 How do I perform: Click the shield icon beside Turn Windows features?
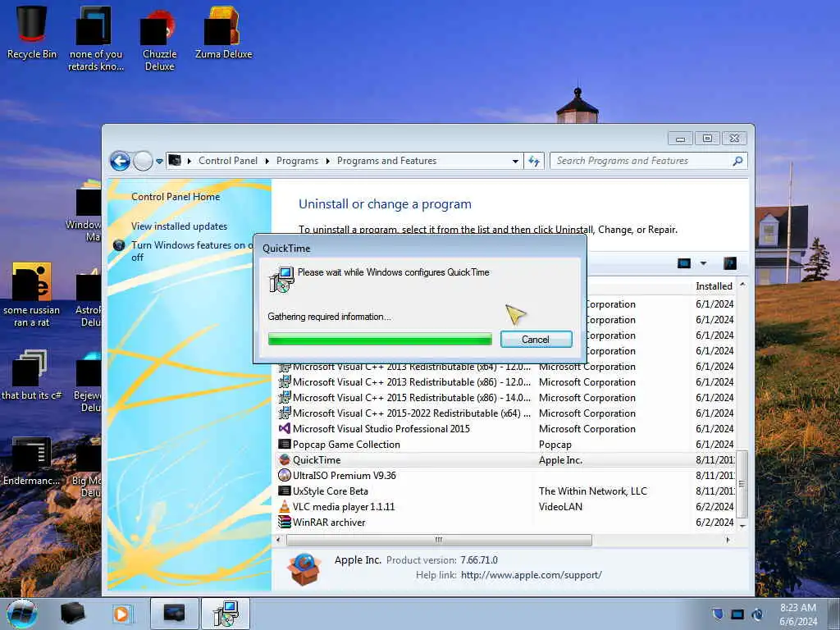(120, 245)
